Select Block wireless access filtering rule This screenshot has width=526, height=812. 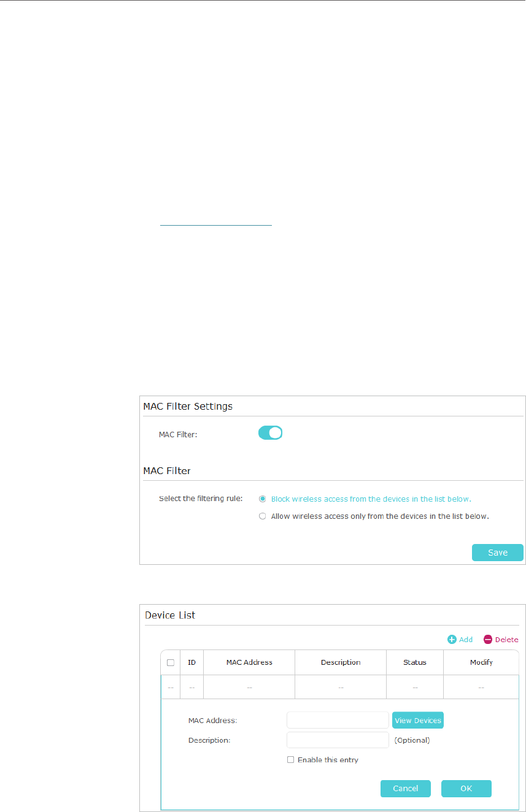(263, 499)
